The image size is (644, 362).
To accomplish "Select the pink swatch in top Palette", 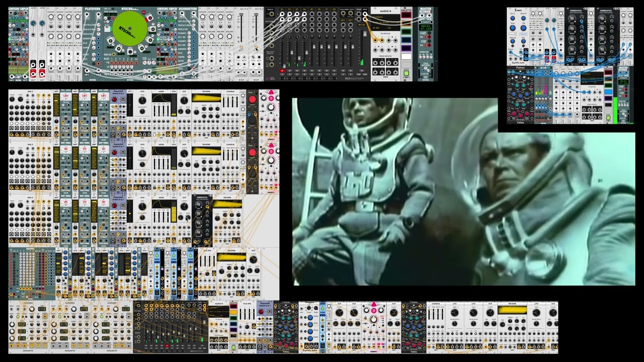I will (x=406, y=15).
